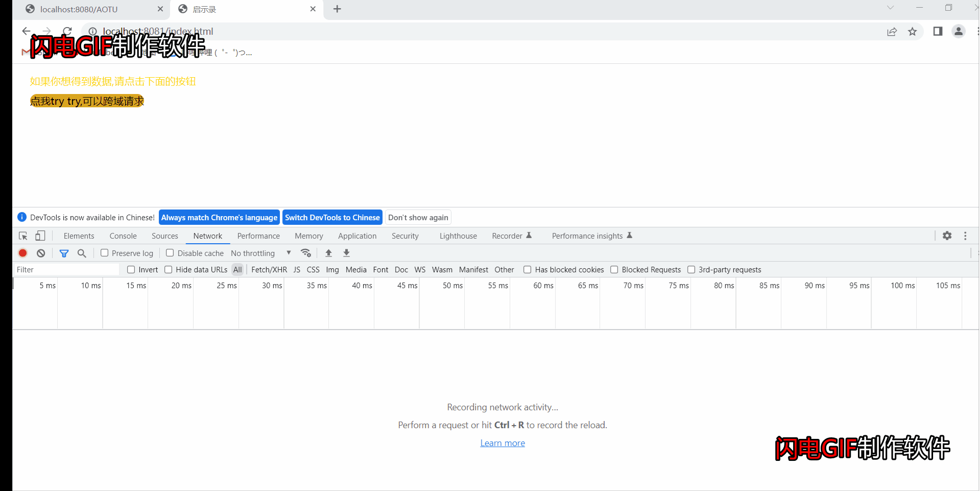The height and width of the screenshot is (491, 980).
Task: Click the inspect element picker icon
Action: [23, 236]
